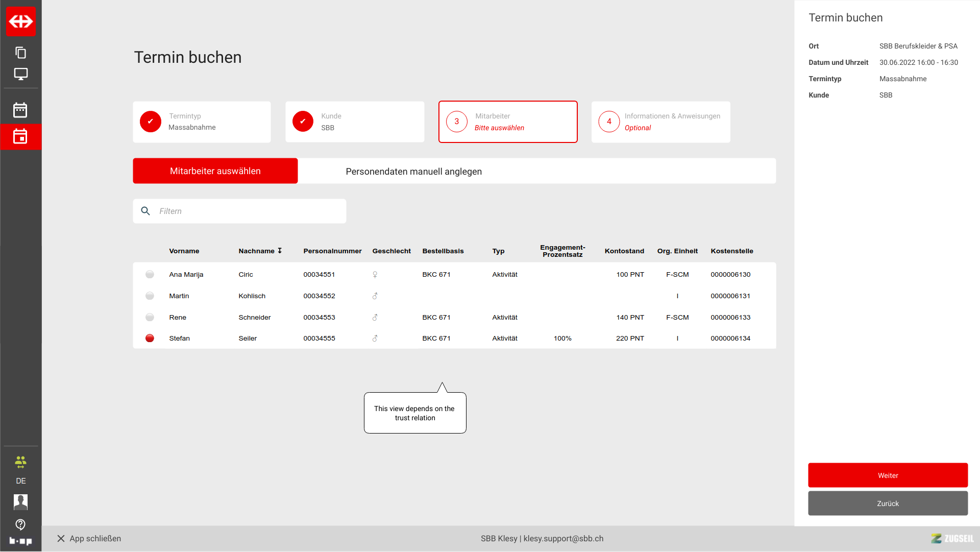Switch to Personendaten manuell anlegen tab
The height and width of the screenshot is (552, 980).
pos(413,172)
